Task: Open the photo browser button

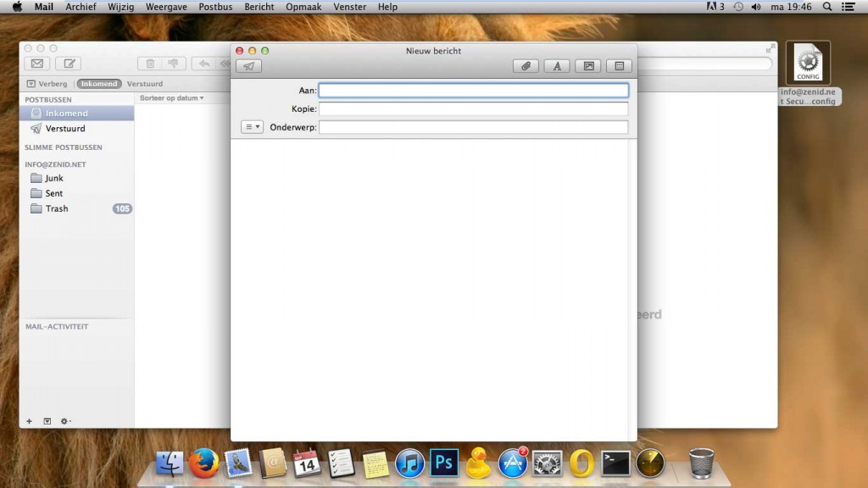Action: tap(588, 66)
